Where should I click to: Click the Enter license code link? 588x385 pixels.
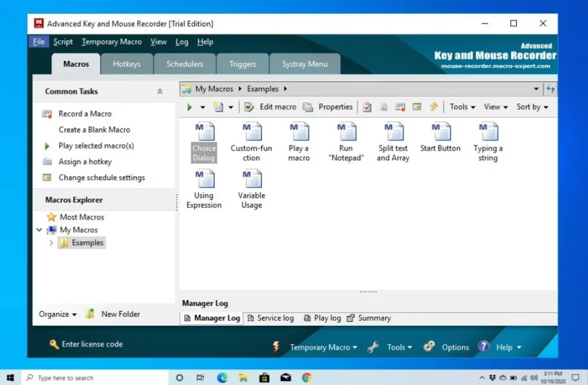pyautogui.click(x=92, y=344)
